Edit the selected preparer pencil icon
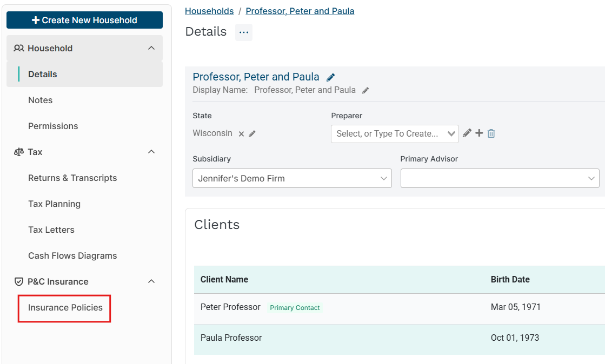 pyautogui.click(x=467, y=133)
